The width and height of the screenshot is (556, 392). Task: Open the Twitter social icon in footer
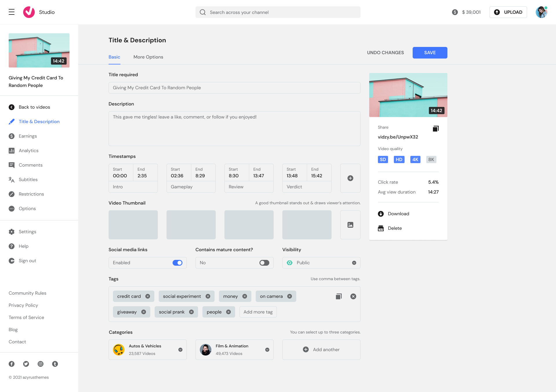tap(26, 364)
